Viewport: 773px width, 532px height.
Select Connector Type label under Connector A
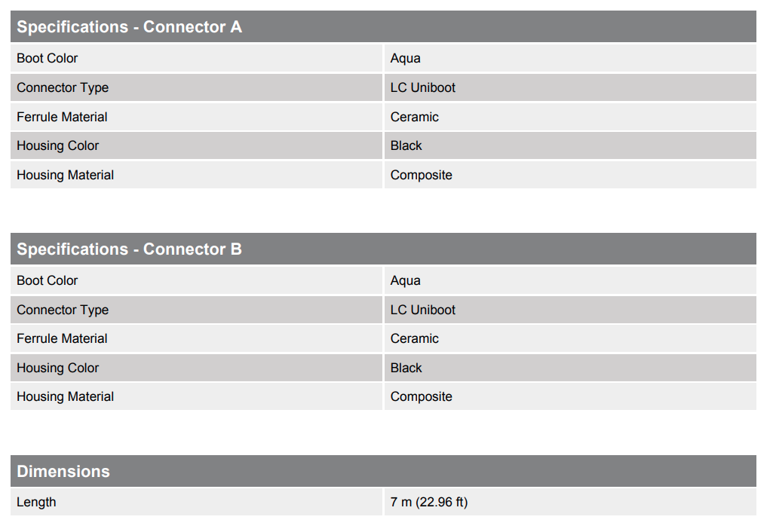click(x=63, y=87)
